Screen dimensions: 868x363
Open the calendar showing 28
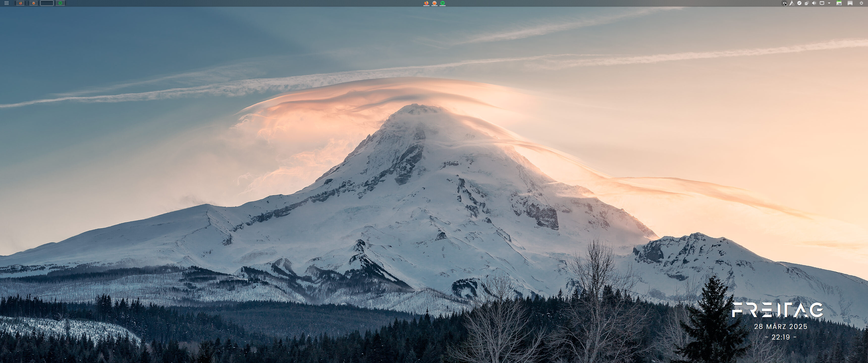(x=839, y=3)
